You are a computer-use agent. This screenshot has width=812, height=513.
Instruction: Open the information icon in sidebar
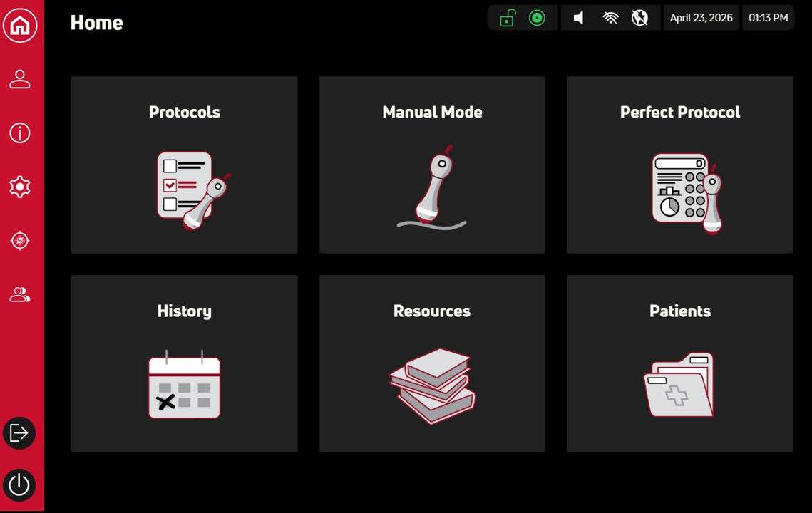tap(20, 133)
